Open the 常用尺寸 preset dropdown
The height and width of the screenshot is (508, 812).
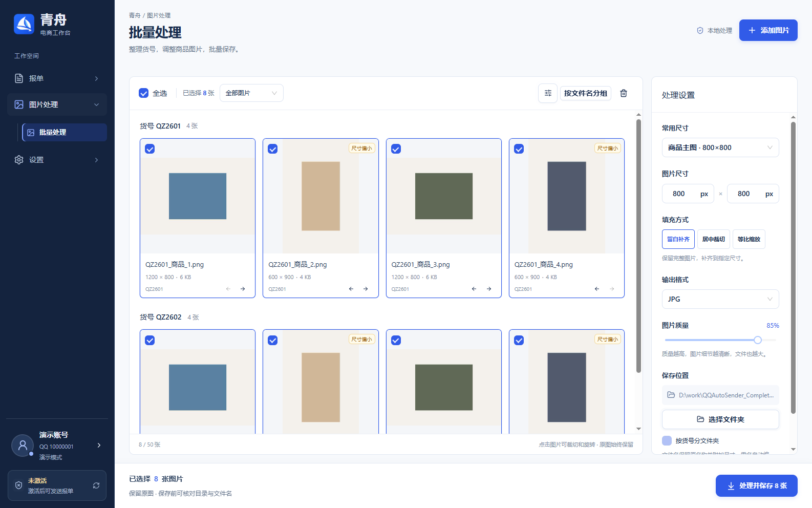pyautogui.click(x=720, y=147)
